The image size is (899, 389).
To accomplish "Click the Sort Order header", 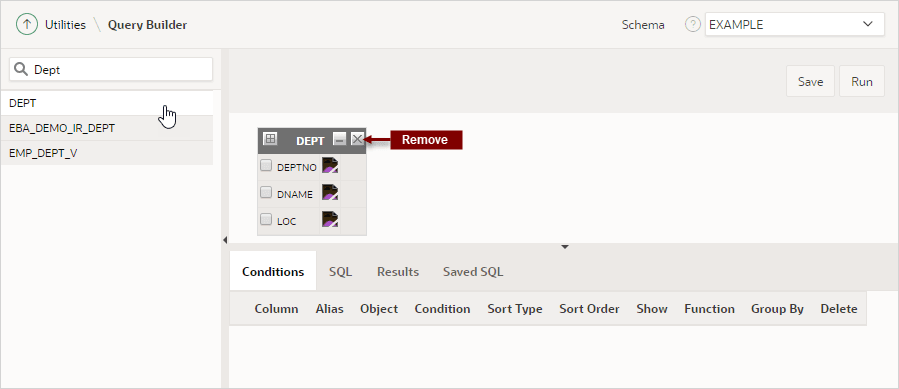I will point(589,309).
